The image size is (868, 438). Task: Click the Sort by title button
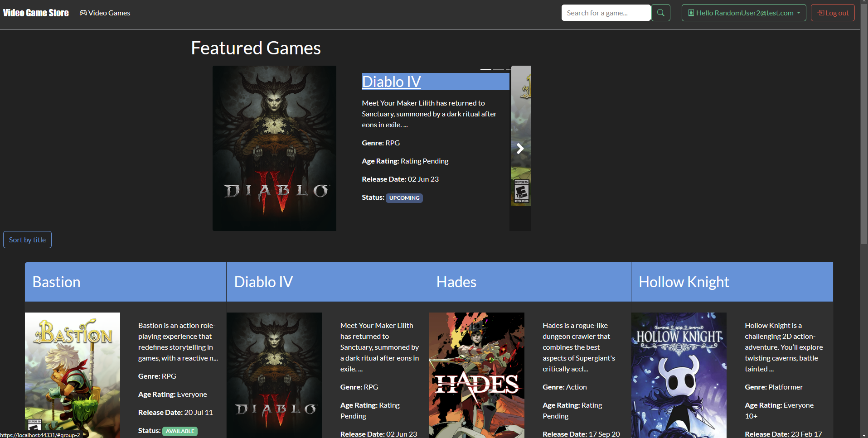point(27,240)
